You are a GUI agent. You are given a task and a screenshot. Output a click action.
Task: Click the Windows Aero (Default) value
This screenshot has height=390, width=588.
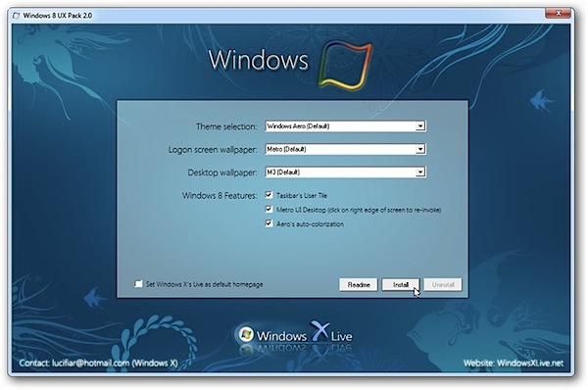[298, 126]
